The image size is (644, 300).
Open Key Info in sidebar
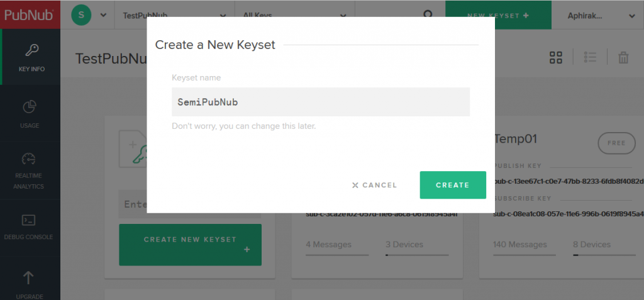(30, 57)
